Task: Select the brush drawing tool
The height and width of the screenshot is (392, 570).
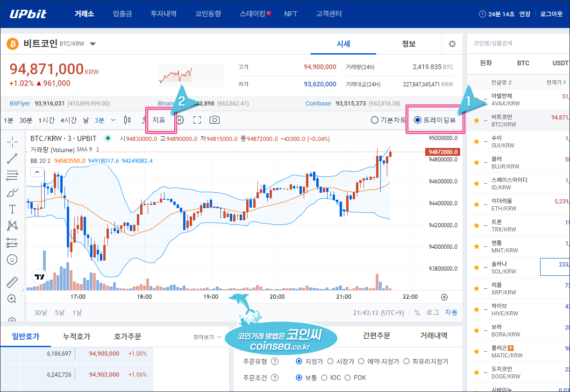Action: (x=12, y=192)
